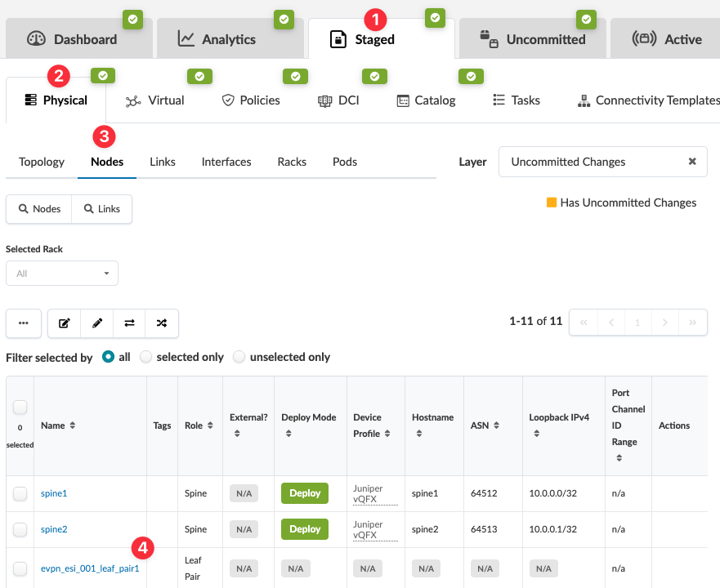Open the spine2 node link
Image resolution: width=720 pixels, height=588 pixels.
tap(54, 529)
